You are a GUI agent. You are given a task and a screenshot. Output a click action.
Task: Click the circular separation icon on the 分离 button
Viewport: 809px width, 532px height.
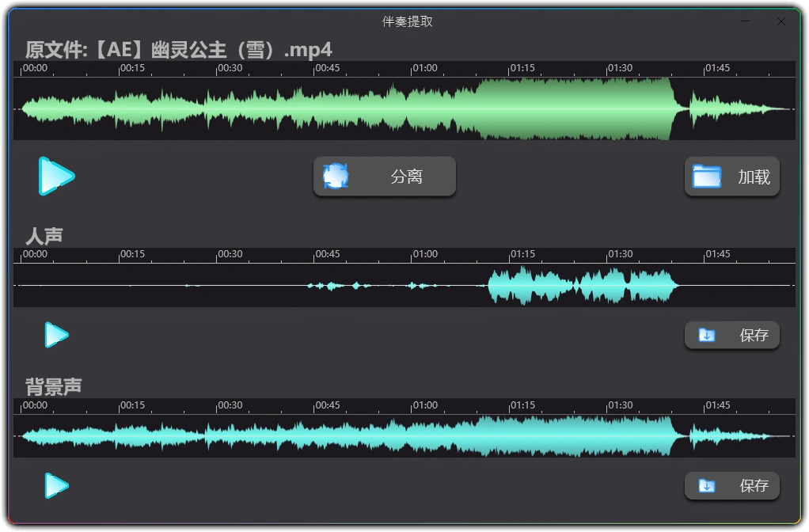(336, 176)
